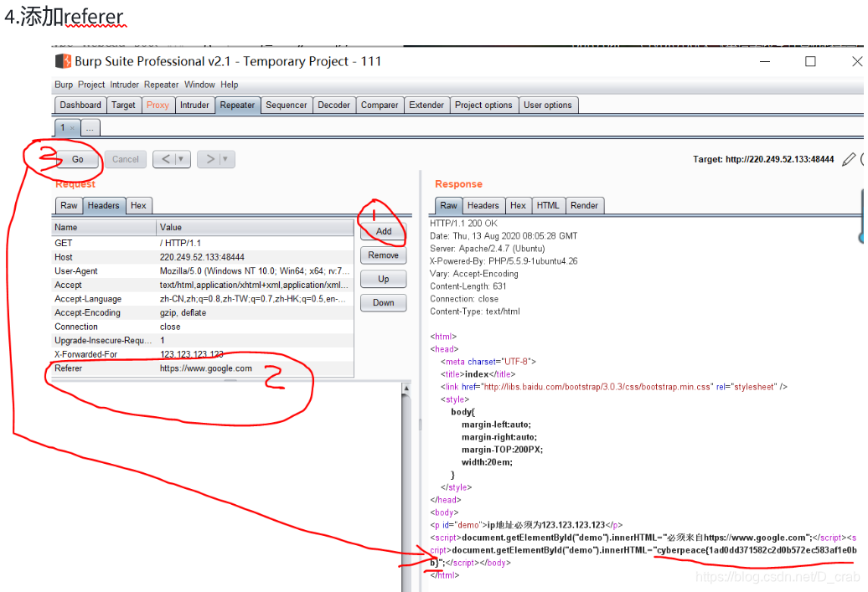Click the pencil icon to edit target
The width and height of the screenshot is (868, 592).
click(x=849, y=159)
